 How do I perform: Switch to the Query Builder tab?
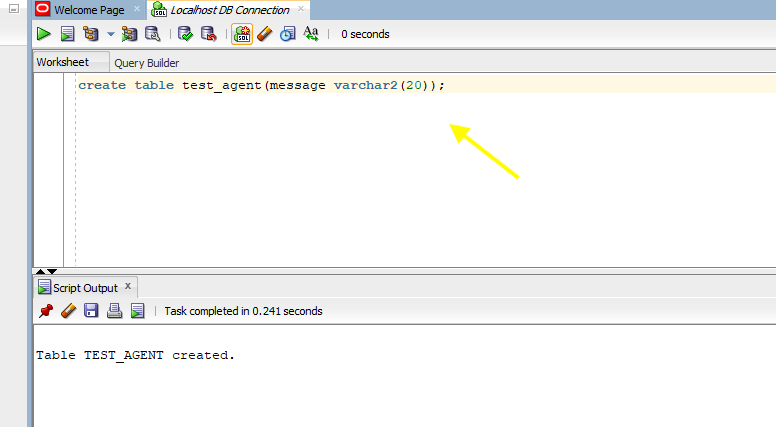pos(146,63)
